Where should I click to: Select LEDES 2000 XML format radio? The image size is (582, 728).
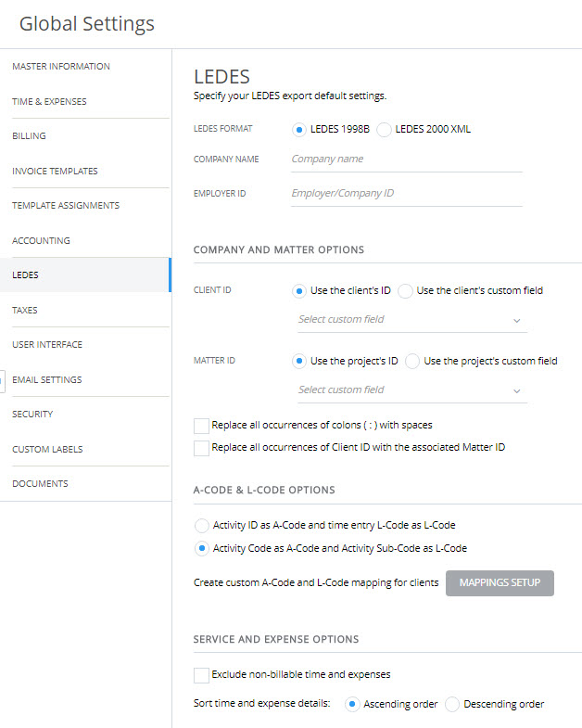tap(384, 130)
